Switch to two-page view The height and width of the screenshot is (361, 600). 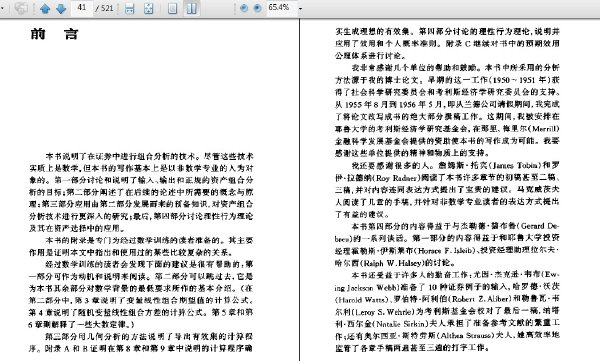click(x=192, y=8)
